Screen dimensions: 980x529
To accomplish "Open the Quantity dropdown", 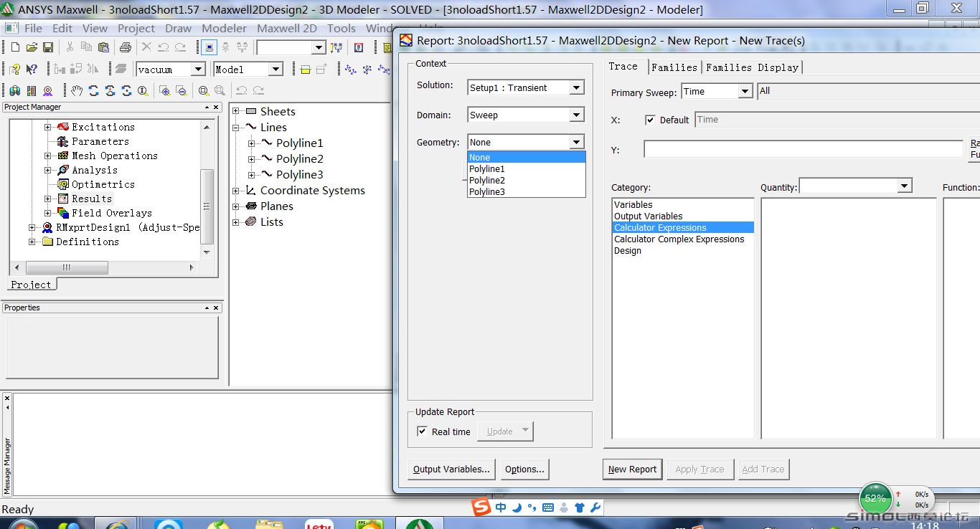I will pos(855,186).
